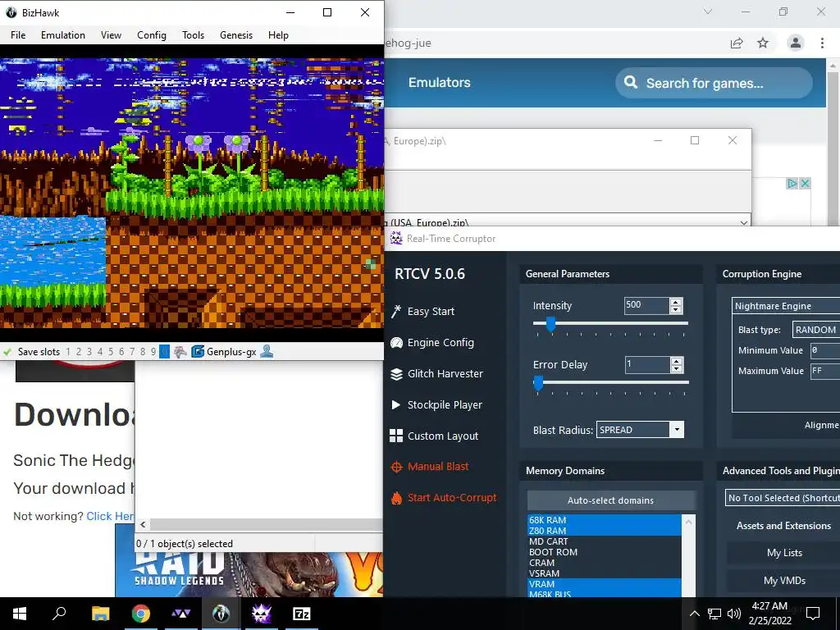Open the Nightmare Engine dropdown
The image size is (840, 630).
click(785, 306)
